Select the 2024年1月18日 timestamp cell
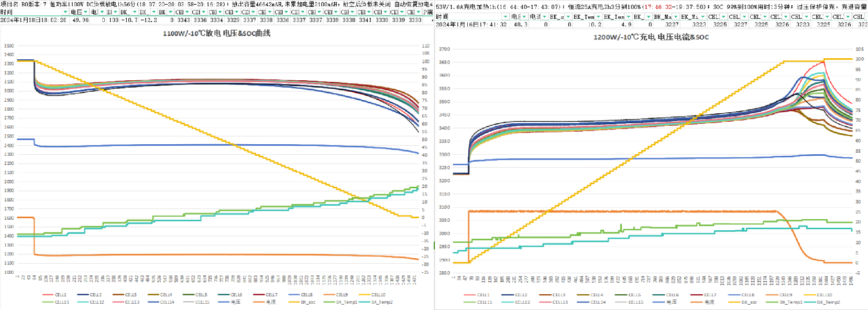The image size is (868, 310). pyautogui.click(x=34, y=20)
